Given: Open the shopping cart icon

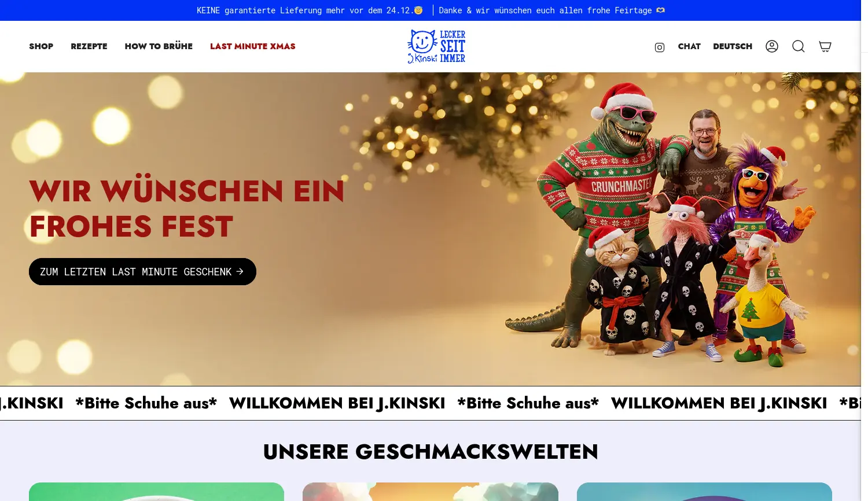Looking at the screenshot, I should click(x=825, y=46).
